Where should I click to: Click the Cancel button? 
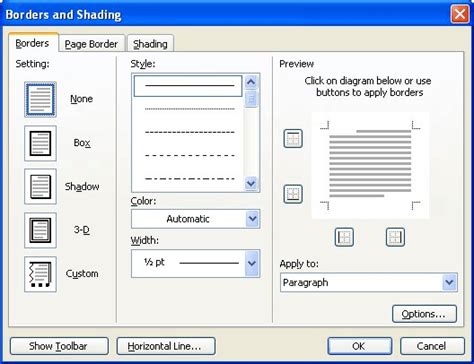click(x=432, y=346)
